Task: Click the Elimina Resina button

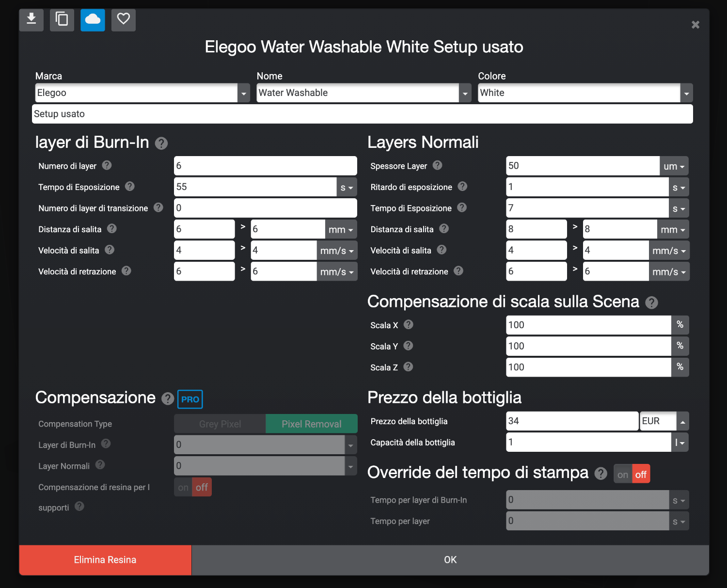Action: click(105, 560)
